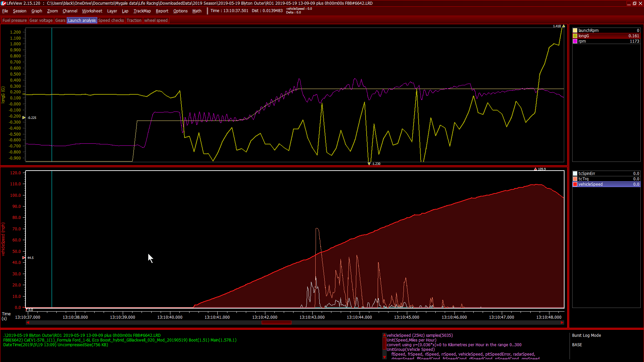
Task: Click the right arrow of the time scrollbar
Action: coord(562,323)
